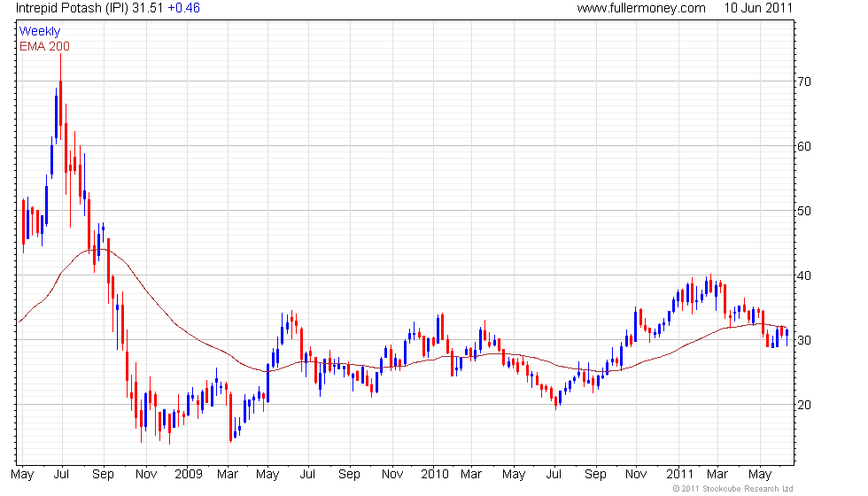Click the 20 price axis label
Viewport: 868px width, 496px height.
[804, 406]
